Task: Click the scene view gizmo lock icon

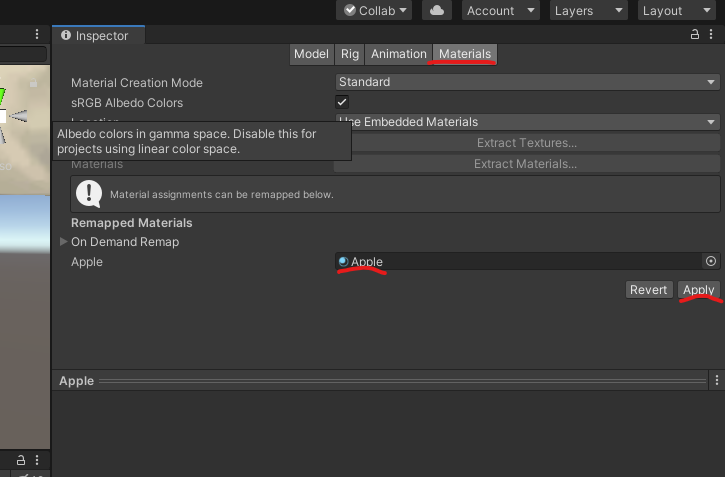Action: [33, 83]
